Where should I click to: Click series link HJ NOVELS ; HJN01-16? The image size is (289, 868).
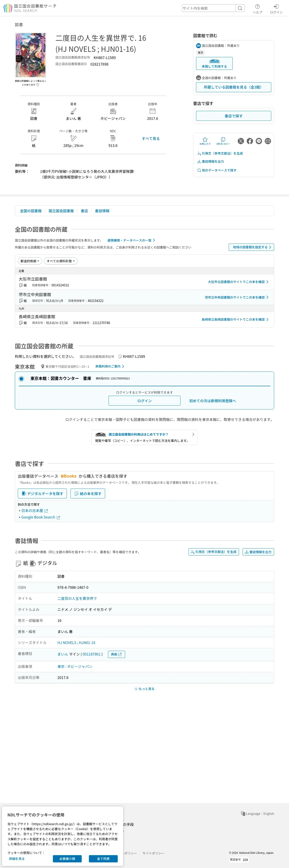(x=76, y=643)
